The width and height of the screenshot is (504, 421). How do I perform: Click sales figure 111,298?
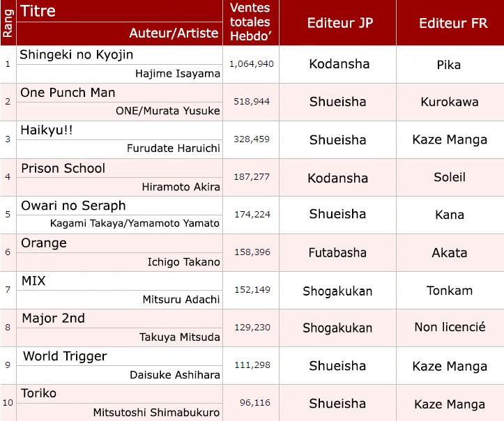pos(252,365)
